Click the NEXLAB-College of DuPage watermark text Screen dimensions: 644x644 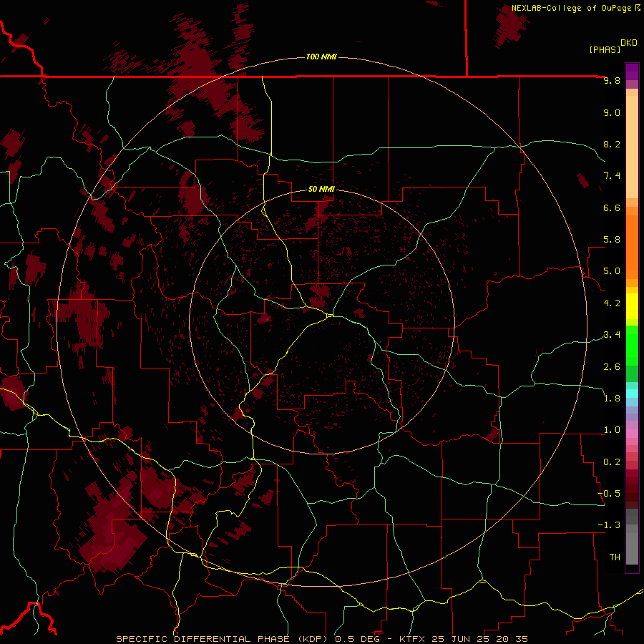click(571, 8)
